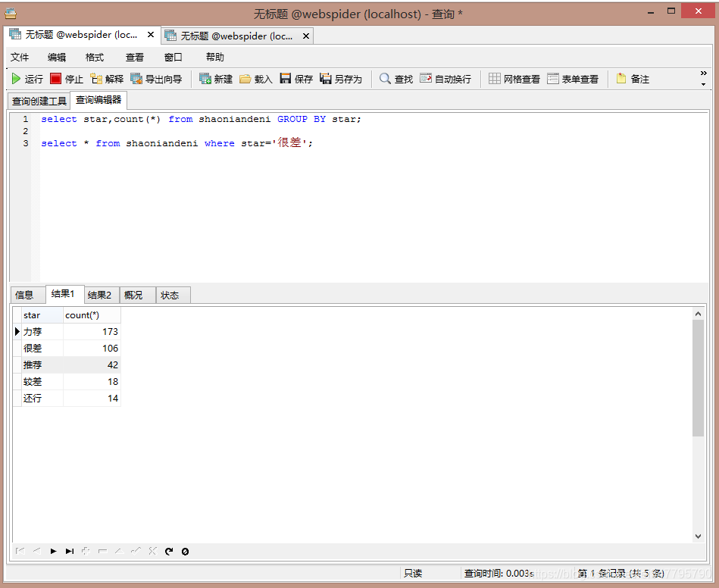Screen dimensions: 719x588
Task: Refresh results with the circular arrow icon
Action: (x=169, y=551)
